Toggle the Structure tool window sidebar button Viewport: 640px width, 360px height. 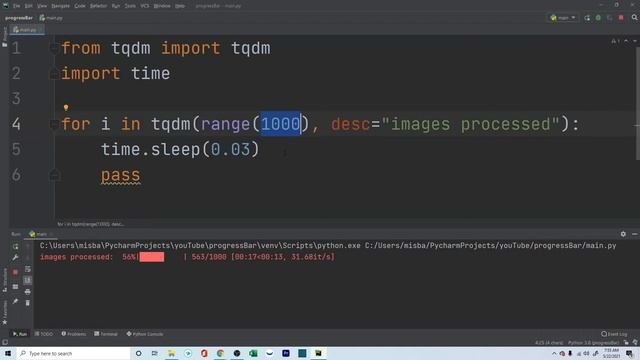pyautogui.click(x=4, y=280)
